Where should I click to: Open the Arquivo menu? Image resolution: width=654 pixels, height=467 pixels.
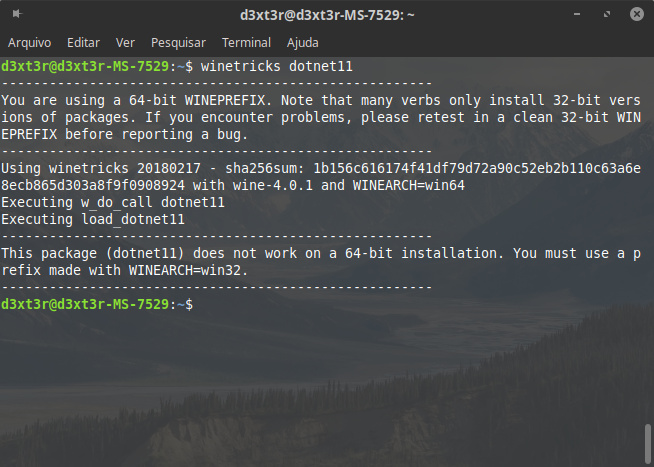[29, 43]
